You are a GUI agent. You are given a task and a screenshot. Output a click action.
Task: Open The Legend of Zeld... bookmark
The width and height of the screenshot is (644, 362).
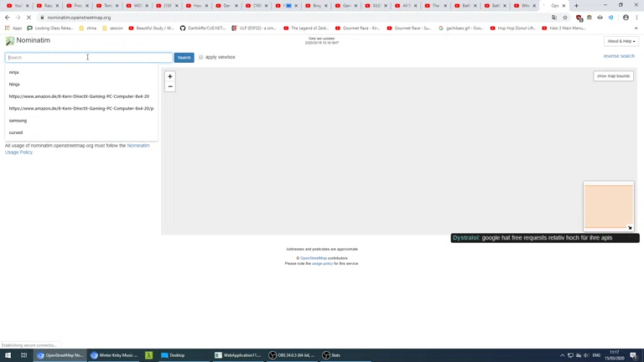(306, 28)
